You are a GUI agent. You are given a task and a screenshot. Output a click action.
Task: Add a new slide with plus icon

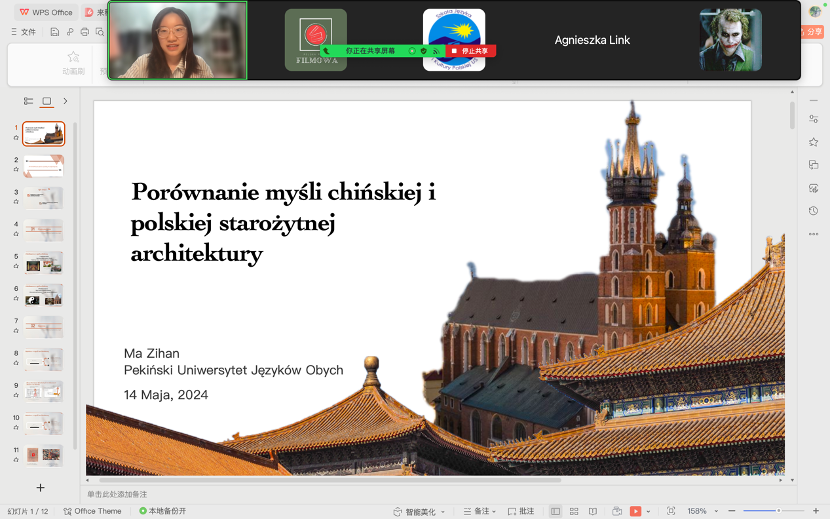point(40,487)
